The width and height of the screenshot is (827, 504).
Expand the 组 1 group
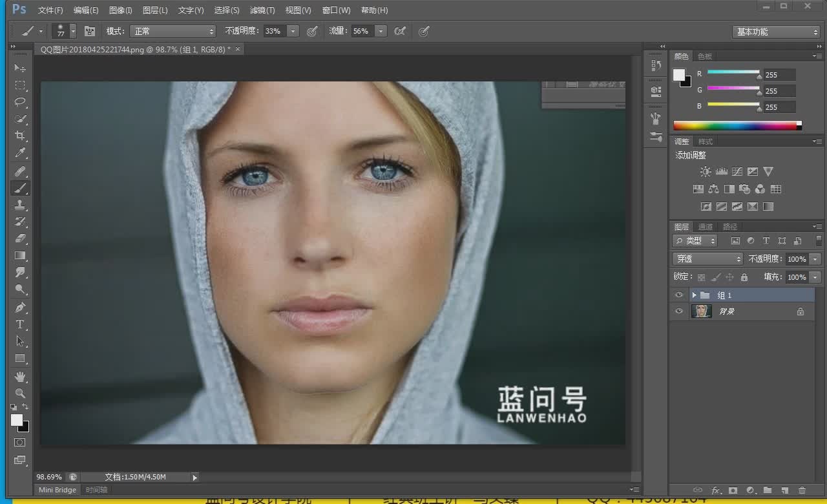pyautogui.click(x=694, y=295)
